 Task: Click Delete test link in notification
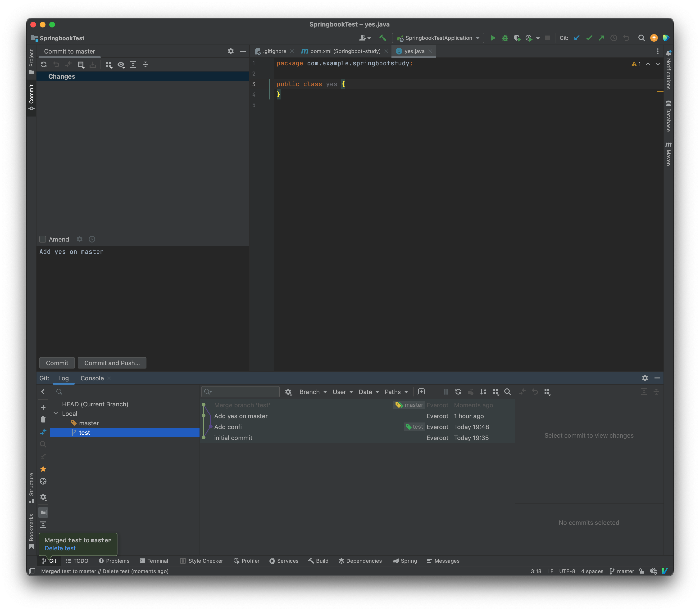point(60,548)
